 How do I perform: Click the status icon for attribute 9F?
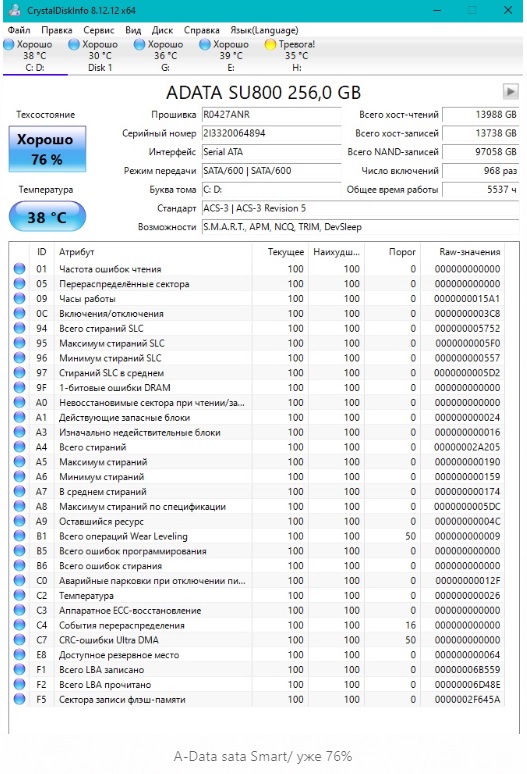(19, 387)
